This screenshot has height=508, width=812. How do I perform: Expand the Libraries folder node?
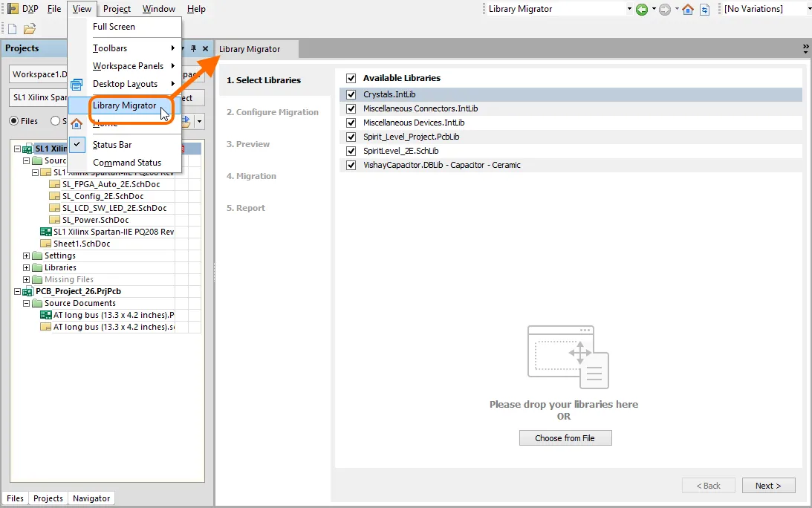coord(27,267)
